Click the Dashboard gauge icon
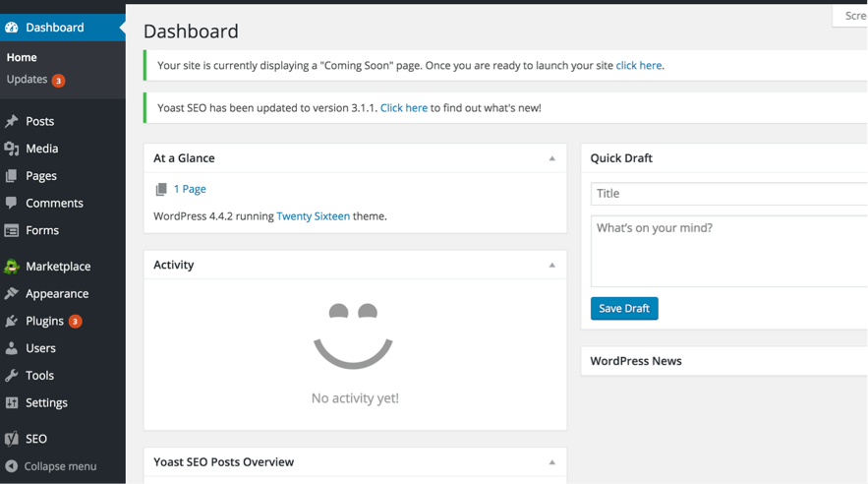The width and height of the screenshot is (868, 484). coord(12,28)
